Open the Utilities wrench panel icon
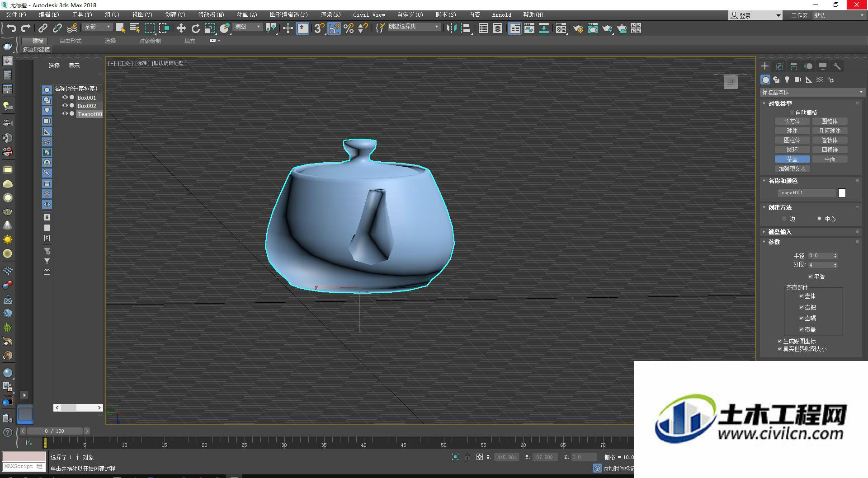Screen dimensions: 868x478 click(837, 66)
